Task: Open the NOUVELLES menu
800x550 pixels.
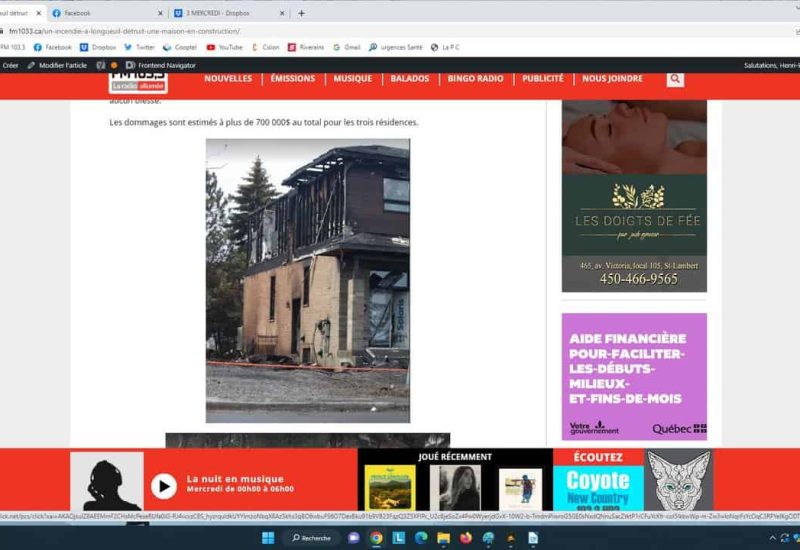Action: click(x=228, y=79)
